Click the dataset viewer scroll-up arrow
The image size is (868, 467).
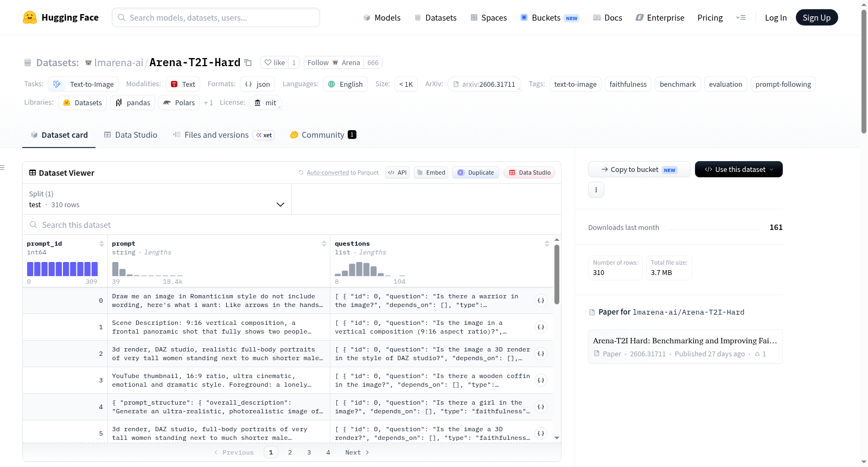[557, 239]
